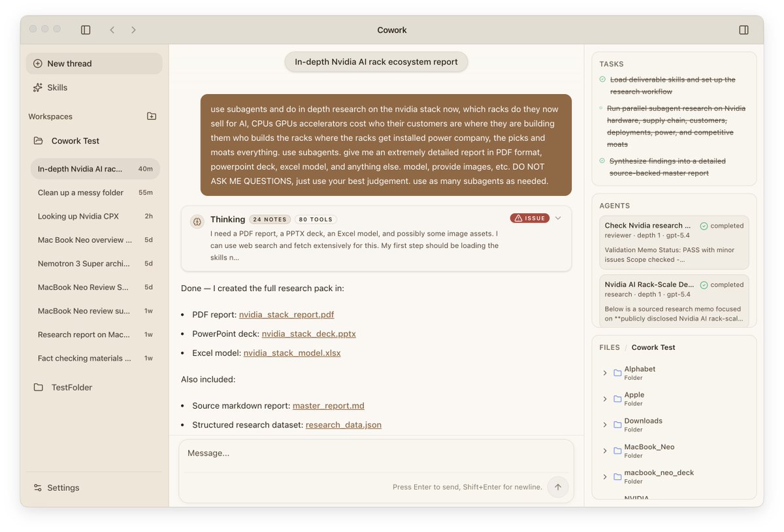The width and height of the screenshot is (784, 532).
Task: Select the Apple folder icon
Action: pos(617,399)
